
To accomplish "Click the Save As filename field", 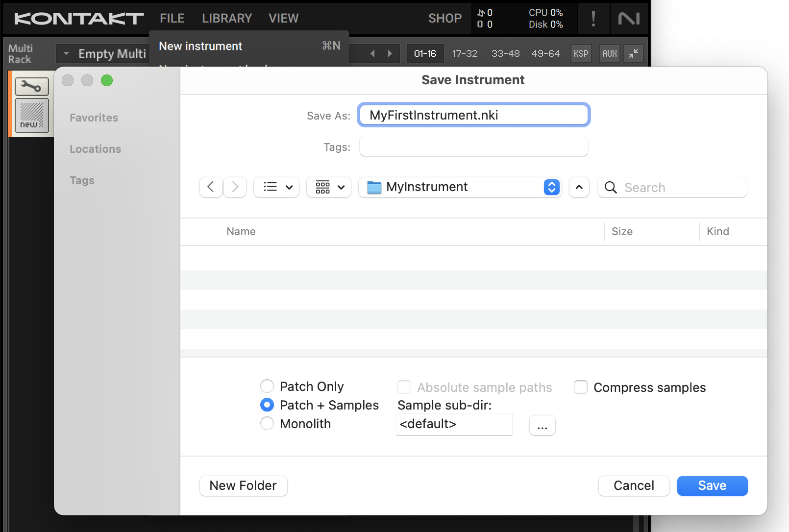I will [473, 115].
